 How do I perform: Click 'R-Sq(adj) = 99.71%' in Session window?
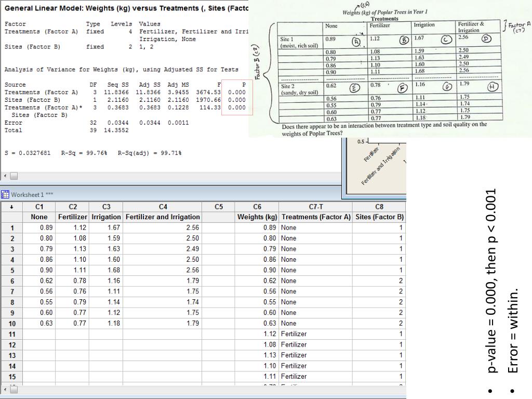150,153
